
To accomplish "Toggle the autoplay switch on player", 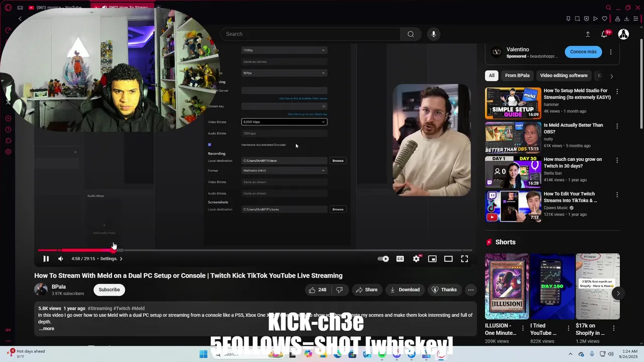I will coord(383,258).
